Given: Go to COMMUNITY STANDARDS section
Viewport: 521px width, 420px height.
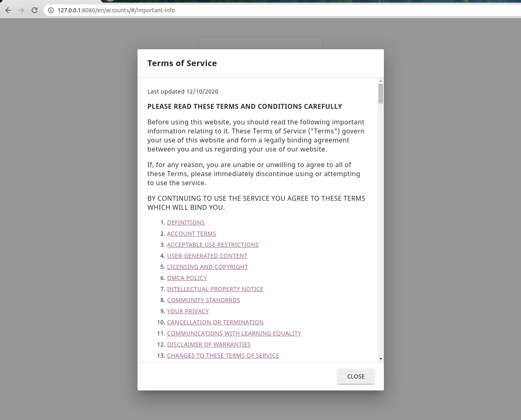Looking at the screenshot, I should (203, 300).
